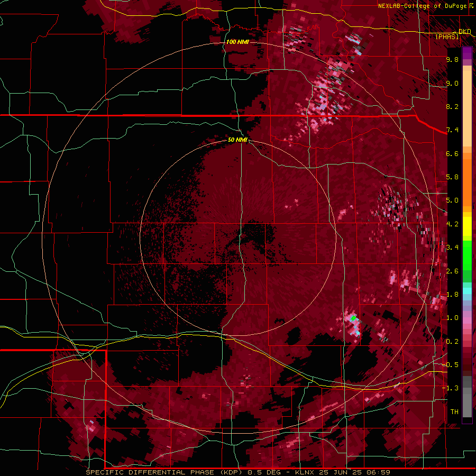
Task: Pick the purple segment at top of color bar
Action: point(467,53)
